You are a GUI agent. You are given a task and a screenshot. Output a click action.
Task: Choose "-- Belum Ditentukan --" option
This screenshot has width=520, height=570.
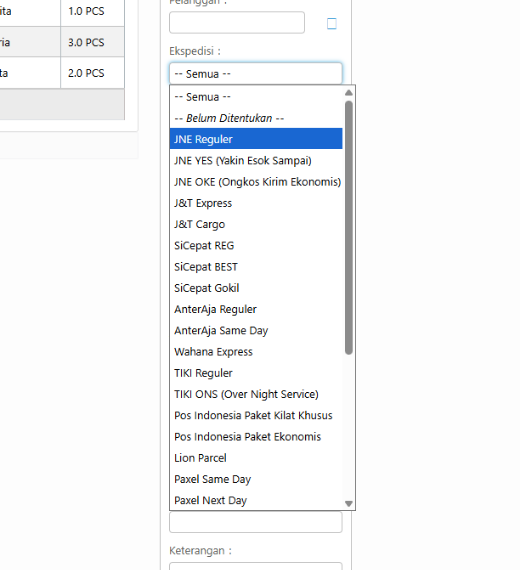[x=256, y=118]
